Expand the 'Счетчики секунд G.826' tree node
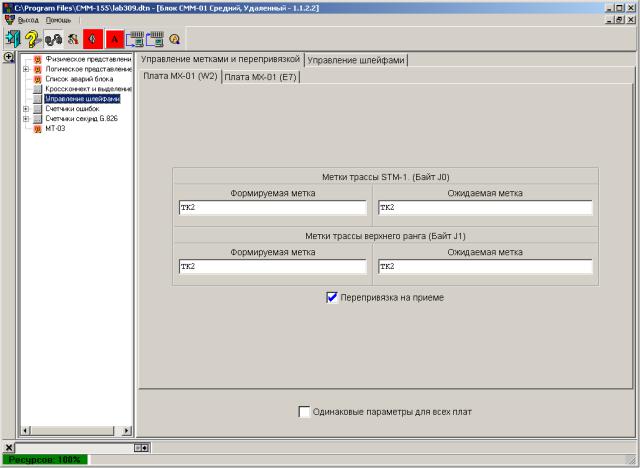This screenshot has width=640, height=468. click(x=26, y=119)
